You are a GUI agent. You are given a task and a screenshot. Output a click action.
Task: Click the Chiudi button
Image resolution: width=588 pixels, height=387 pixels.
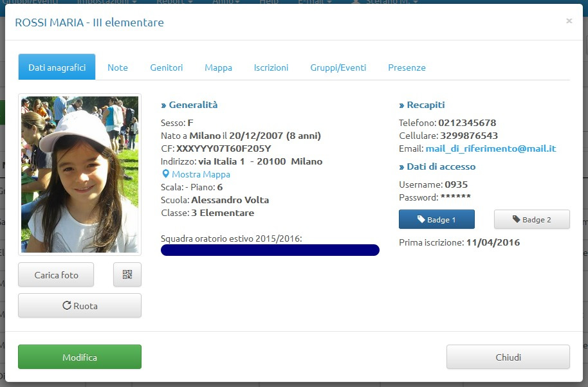point(508,357)
